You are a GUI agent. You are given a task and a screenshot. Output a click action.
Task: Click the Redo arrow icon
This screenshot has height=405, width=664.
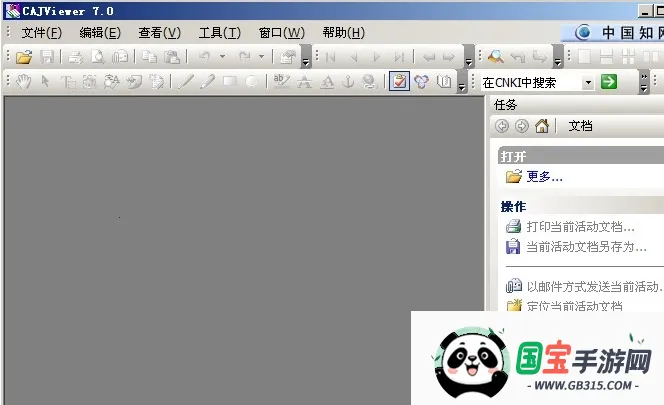[x=244, y=56]
